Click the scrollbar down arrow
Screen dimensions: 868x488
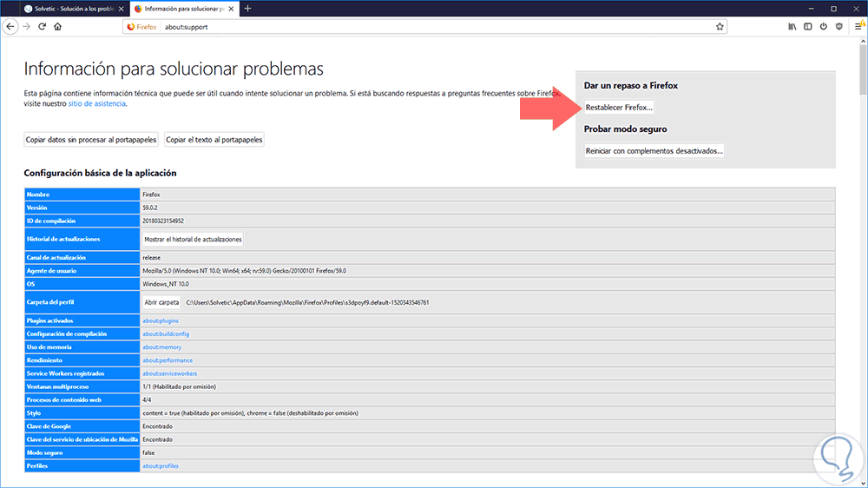coord(863,483)
